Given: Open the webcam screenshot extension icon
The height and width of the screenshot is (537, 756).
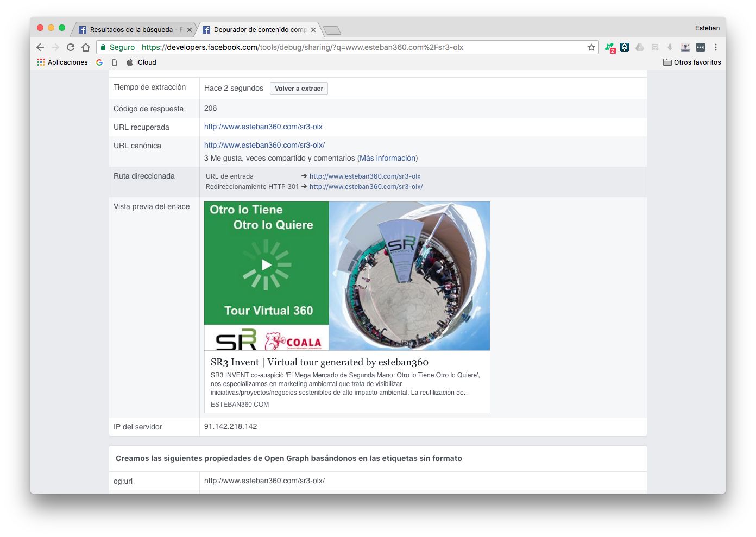Looking at the screenshot, I should click(x=685, y=47).
